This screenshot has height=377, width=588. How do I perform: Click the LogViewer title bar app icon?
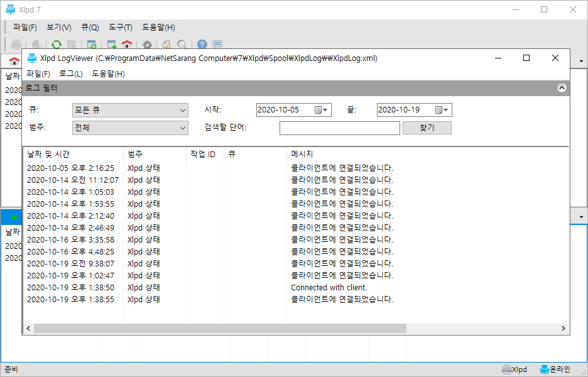(x=32, y=58)
